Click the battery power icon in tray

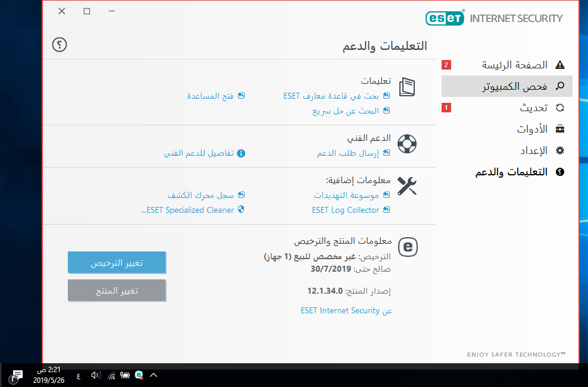tap(124, 375)
